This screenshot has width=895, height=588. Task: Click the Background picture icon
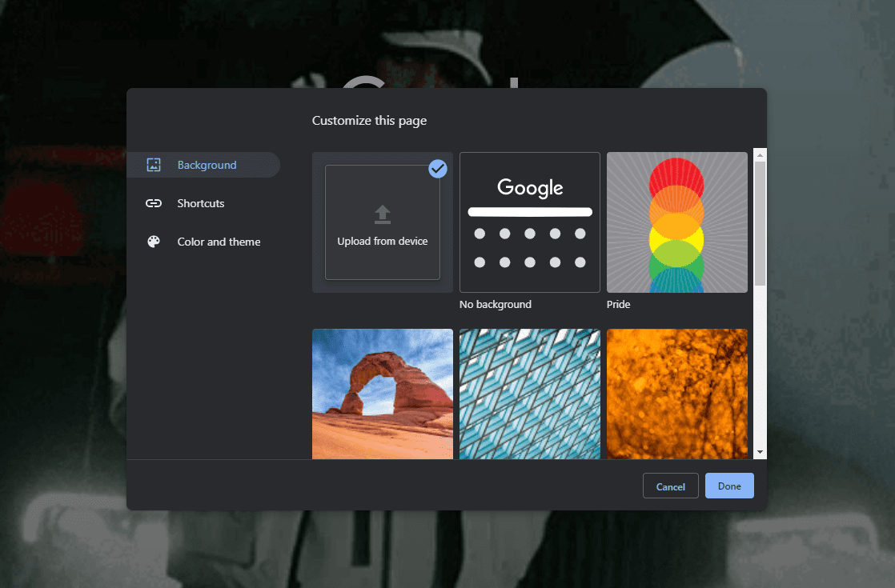(x=154, y=165)
